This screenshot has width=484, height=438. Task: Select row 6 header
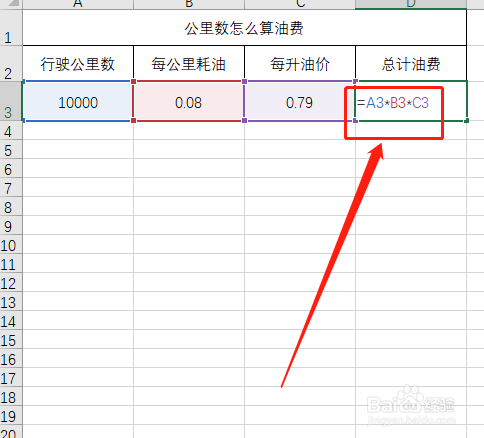click(11, 168)
